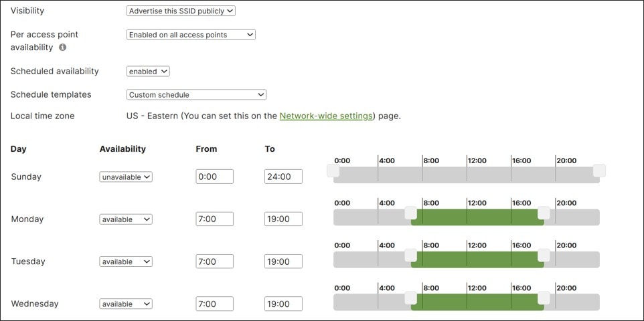Change Sunday availability dropdown
The image size is (644, 321).
[126, 177]
